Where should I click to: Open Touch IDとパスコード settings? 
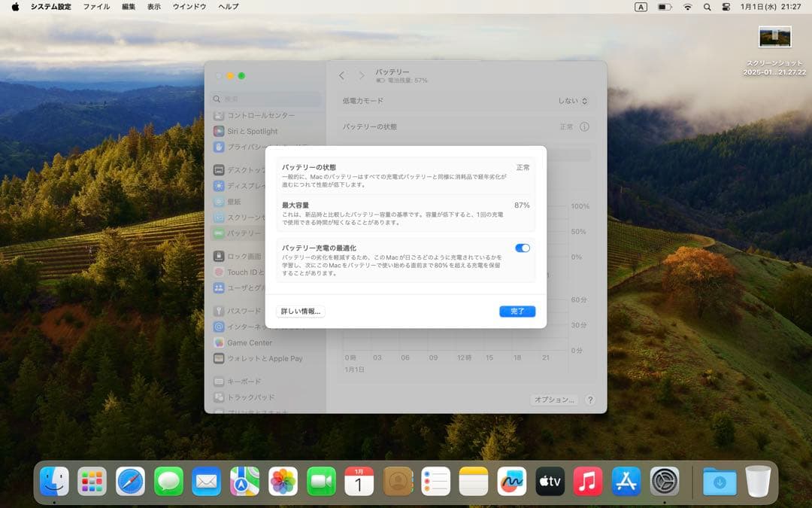click(x=248, y=272)
